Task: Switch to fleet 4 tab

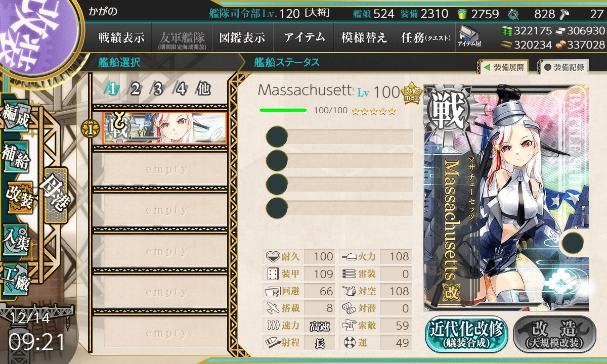Action: (x=181, y=89)
